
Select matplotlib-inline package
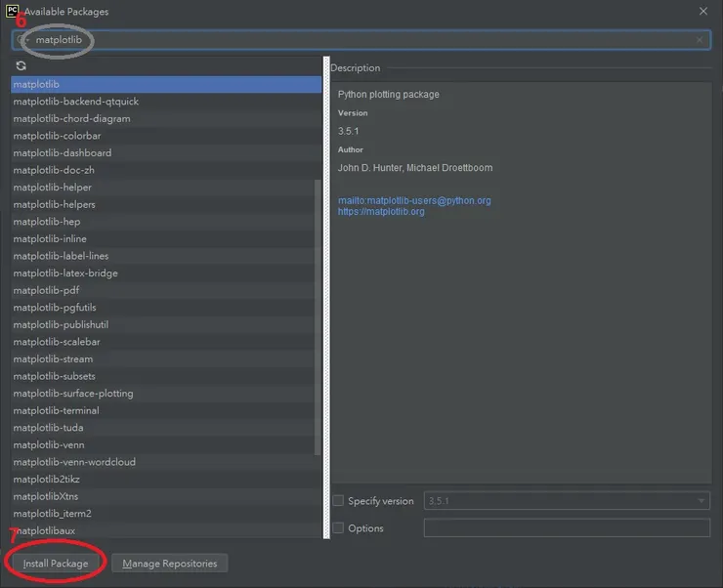166,238
